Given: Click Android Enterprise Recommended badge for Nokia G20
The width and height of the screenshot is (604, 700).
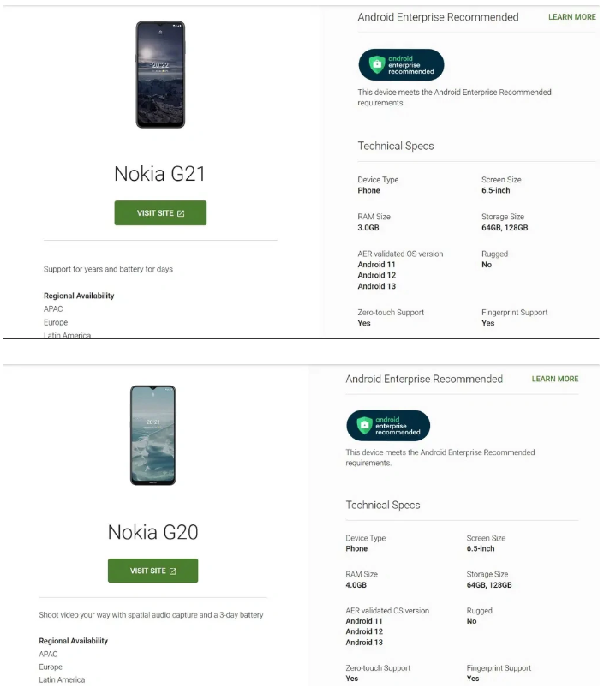Looking at the screenshot, I should pyautogui.click(x=388, y=426).
